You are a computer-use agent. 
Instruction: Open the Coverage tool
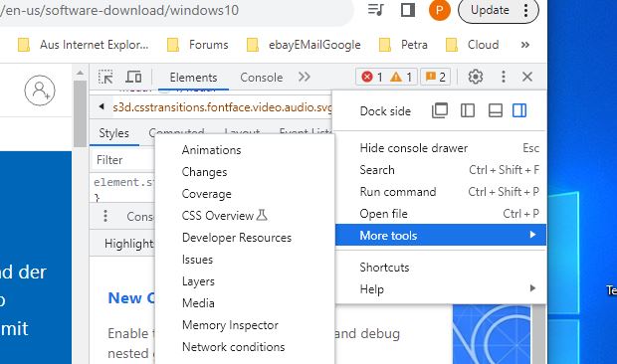pyautogui.click(x=245, y=194)
